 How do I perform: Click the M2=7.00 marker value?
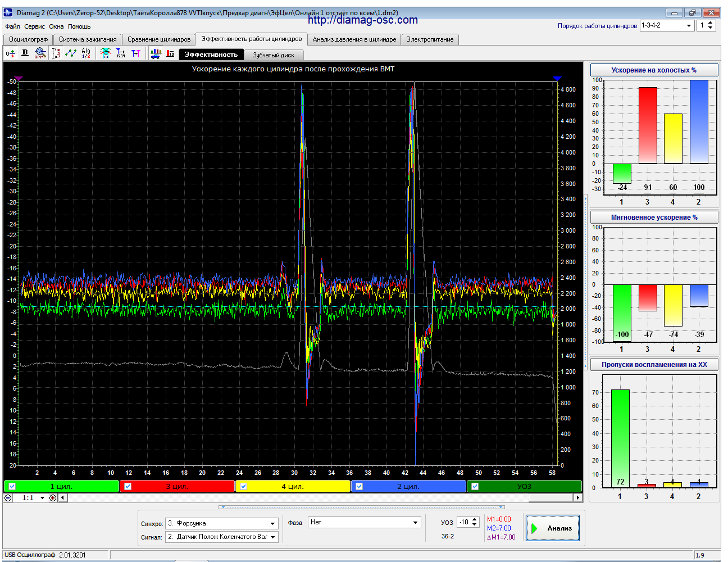click(x=499, y=528)
